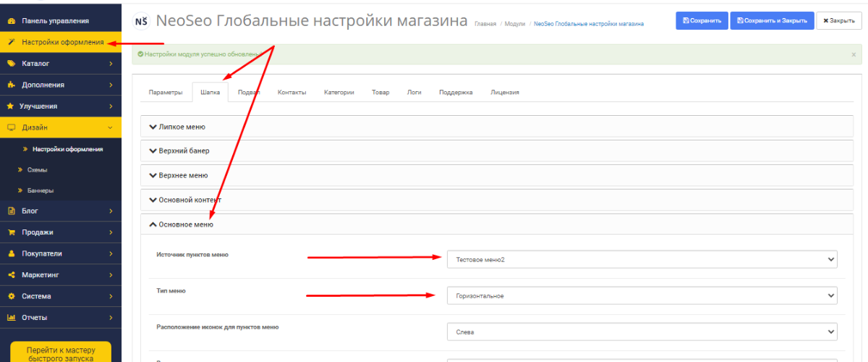Select the Баннеры submenu item
The height and width of the screenshot is (362, 868).
(x=61, y=190)
